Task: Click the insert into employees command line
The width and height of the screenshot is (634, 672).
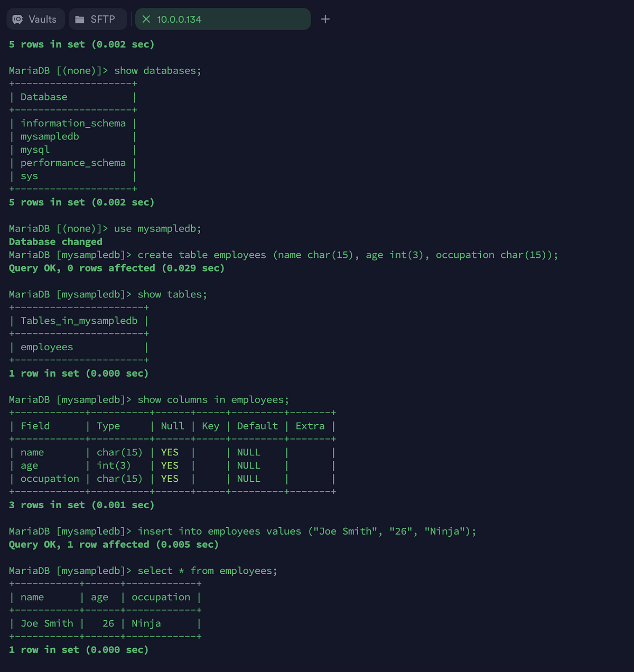Action: pos(306,531)
